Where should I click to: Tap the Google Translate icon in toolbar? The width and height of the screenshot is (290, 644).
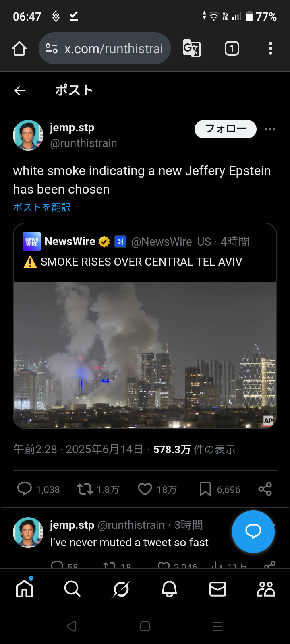192,49
